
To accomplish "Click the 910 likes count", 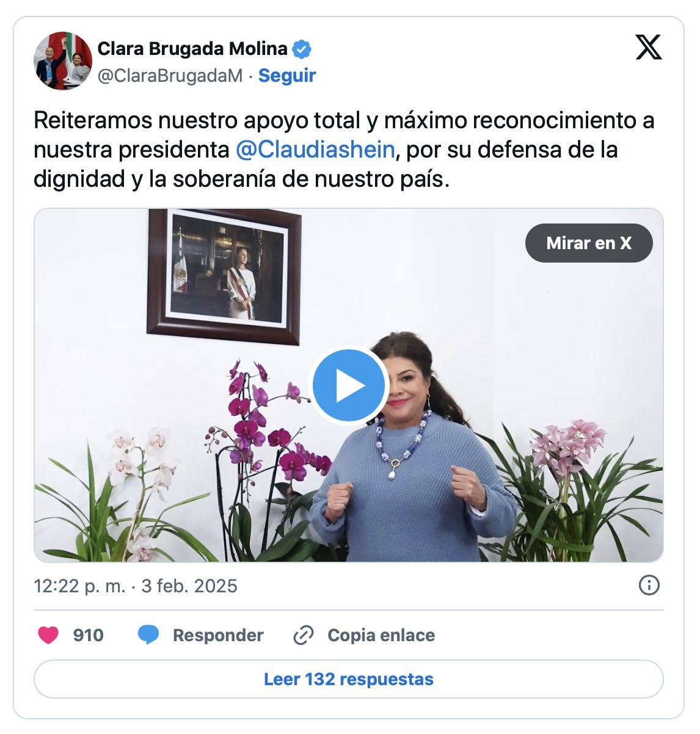I will click(x=89, y=635).
